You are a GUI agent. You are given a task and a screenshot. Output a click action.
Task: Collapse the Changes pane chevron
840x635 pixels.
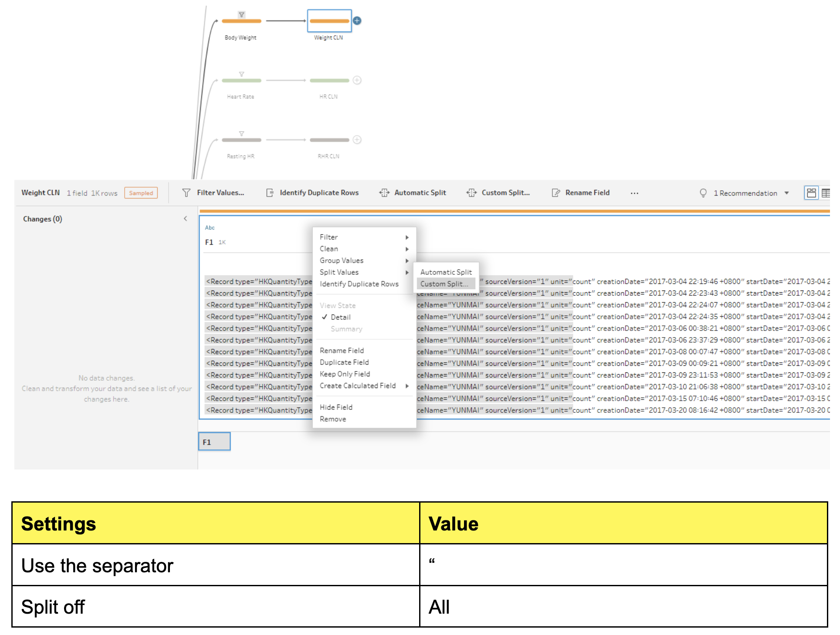point(186,219)
